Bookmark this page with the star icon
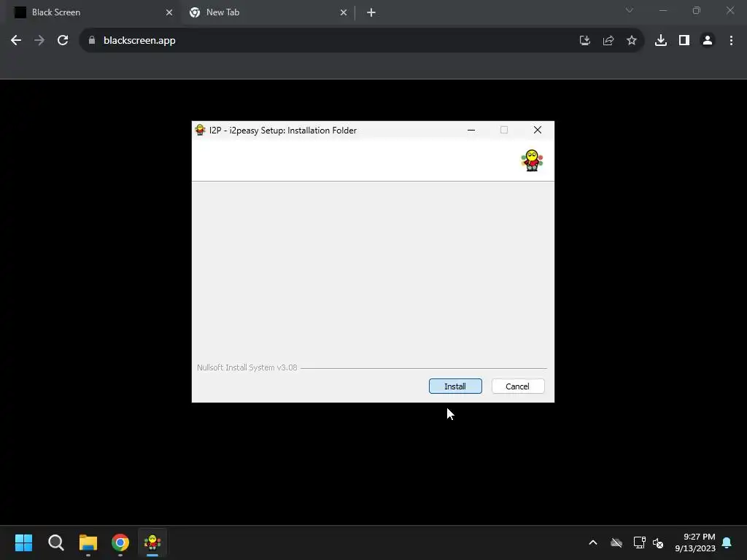 point(632,41)
